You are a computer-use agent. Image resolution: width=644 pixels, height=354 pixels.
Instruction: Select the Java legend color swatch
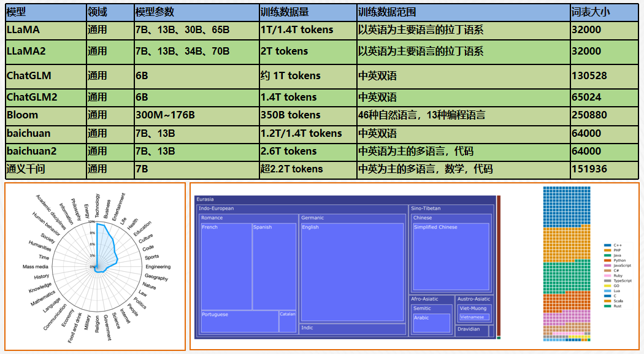click(x=607, y=255)
